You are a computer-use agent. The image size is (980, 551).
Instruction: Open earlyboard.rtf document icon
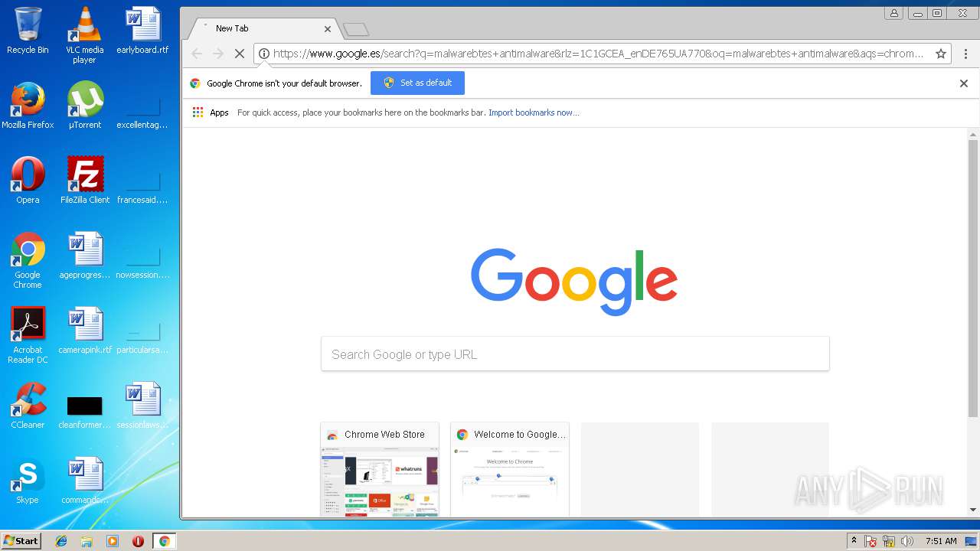click(x=142, y=31)
